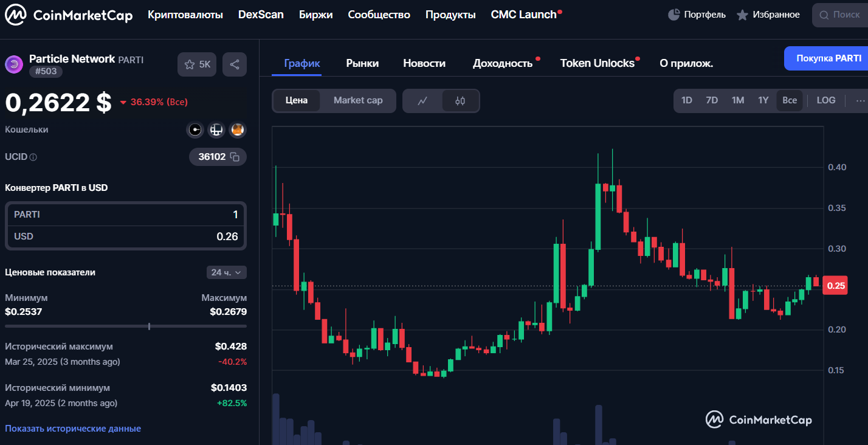Click the USD converter amount field
The image size is (868, 445).
(126, 236)
